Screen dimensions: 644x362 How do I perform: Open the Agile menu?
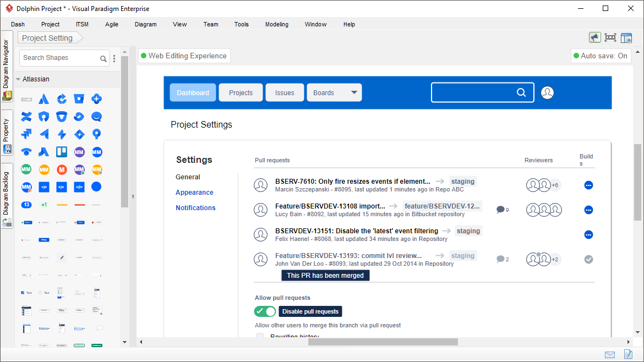pos(112,24)
